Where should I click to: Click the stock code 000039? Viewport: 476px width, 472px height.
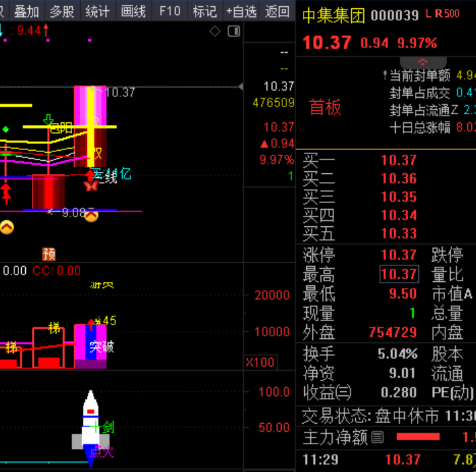click(395, 15)
